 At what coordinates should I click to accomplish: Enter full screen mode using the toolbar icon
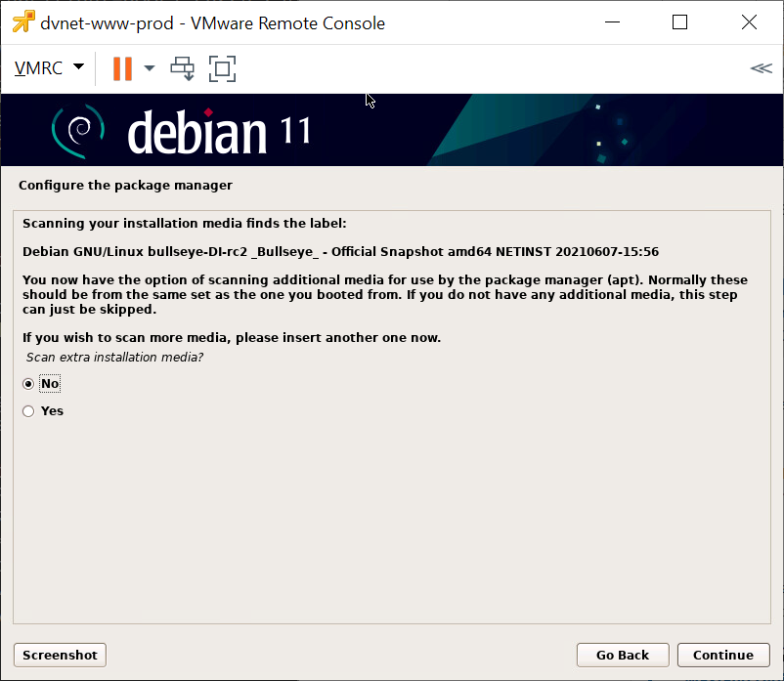[x=223, y=68]
